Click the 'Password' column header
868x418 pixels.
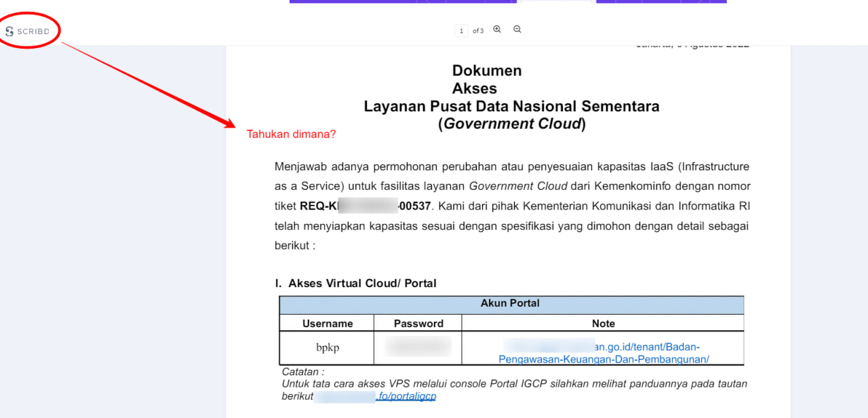(418, 324)
